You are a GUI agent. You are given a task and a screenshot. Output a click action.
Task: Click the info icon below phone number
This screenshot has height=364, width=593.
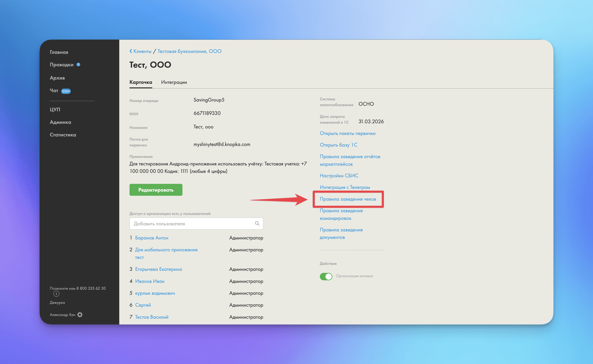tap(56, 294)
